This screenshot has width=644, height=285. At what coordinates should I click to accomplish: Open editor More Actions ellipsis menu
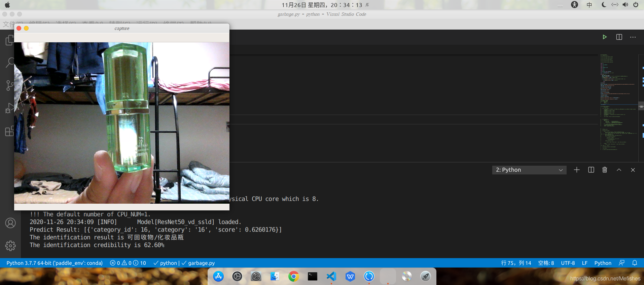[633, 37]
